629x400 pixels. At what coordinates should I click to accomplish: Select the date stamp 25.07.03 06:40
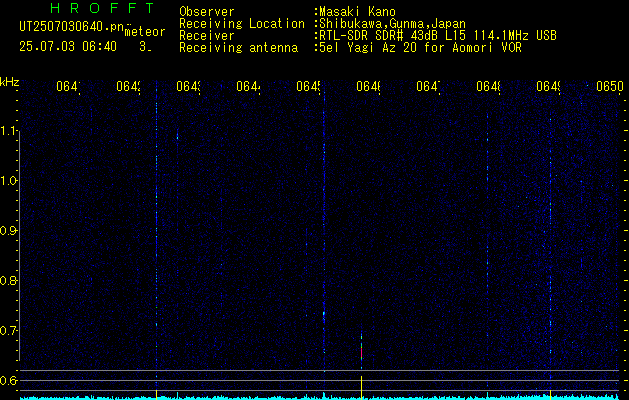point(68,47)
